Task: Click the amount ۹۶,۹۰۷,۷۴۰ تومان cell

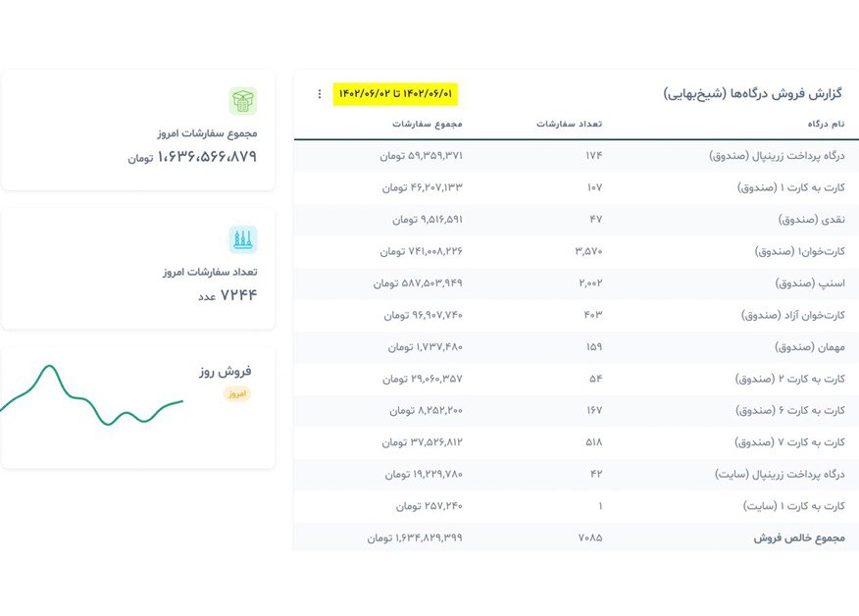Action: click(423, 315)
